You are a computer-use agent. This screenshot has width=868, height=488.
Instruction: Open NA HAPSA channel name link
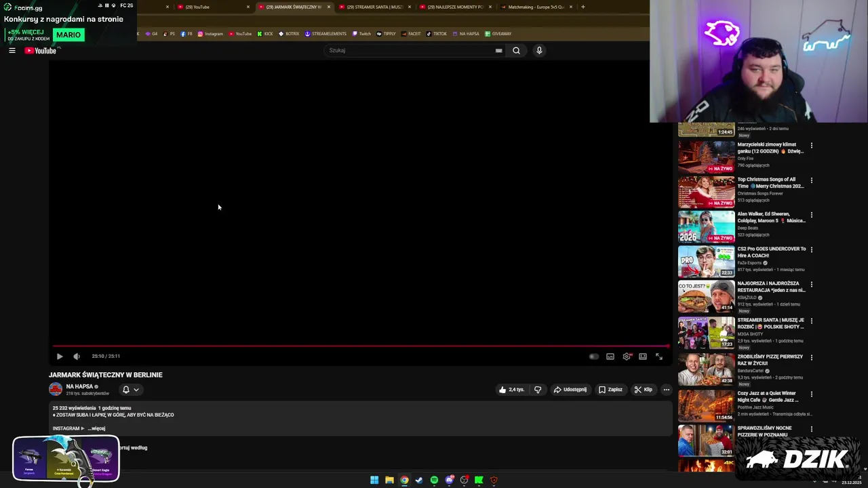[80, 386]
